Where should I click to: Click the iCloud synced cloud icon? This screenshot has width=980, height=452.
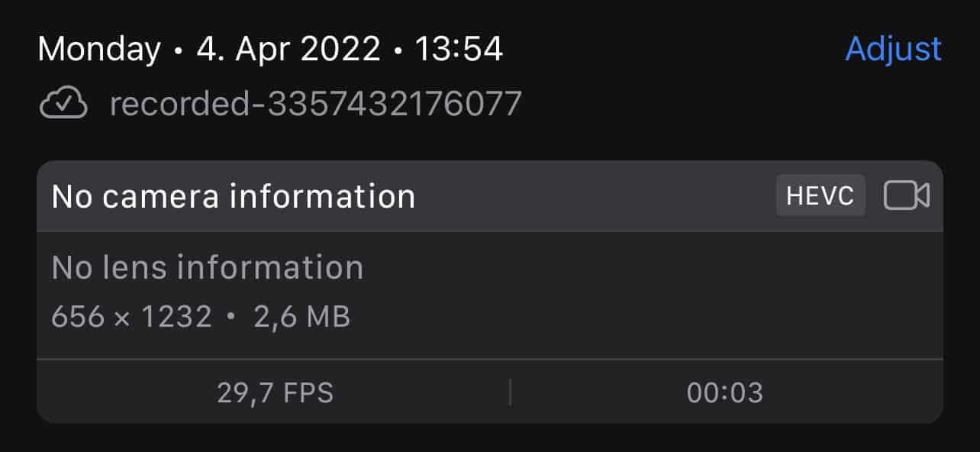tap(63, 103)
